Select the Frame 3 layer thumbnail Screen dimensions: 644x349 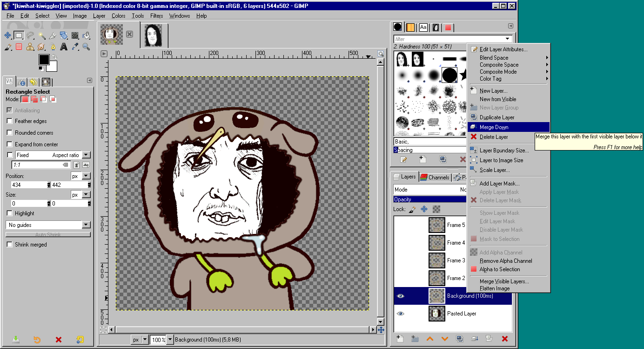tap(437, 260)
